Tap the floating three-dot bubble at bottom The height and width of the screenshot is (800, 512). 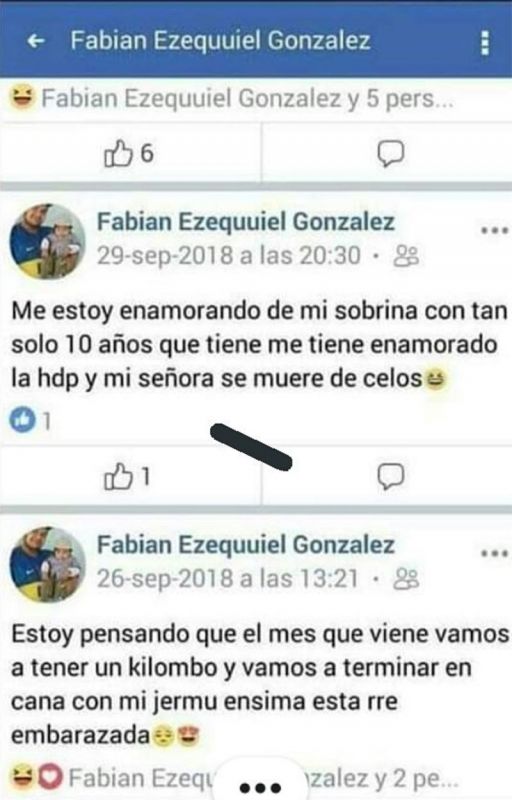pos(261,786)
